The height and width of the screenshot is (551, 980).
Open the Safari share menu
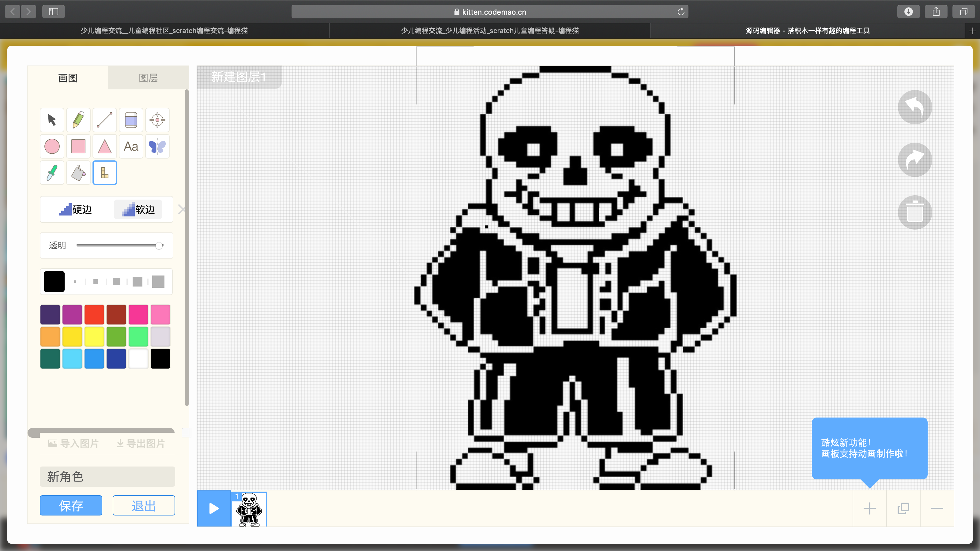pyautogui.click(x=936, y=12)
